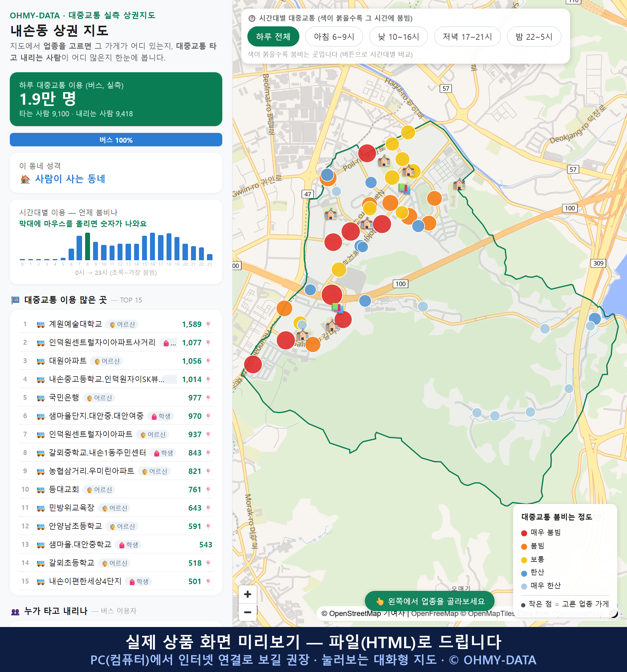Click the bus icon for 농협삼거리.우미린아파트
The image size is (627, 672).
40,471
